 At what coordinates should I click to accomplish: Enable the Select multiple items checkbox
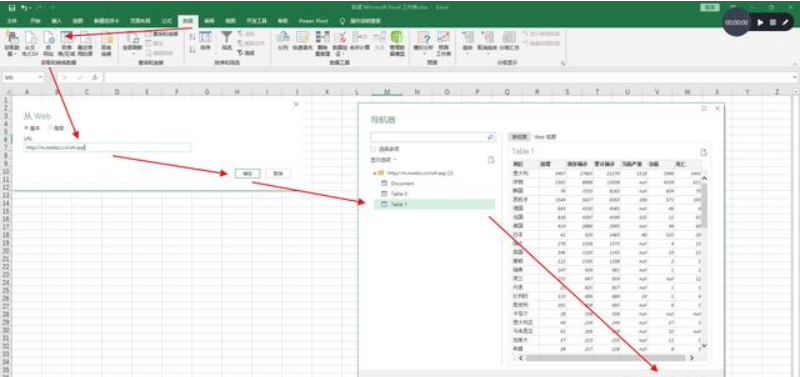(x=373, y=149)
